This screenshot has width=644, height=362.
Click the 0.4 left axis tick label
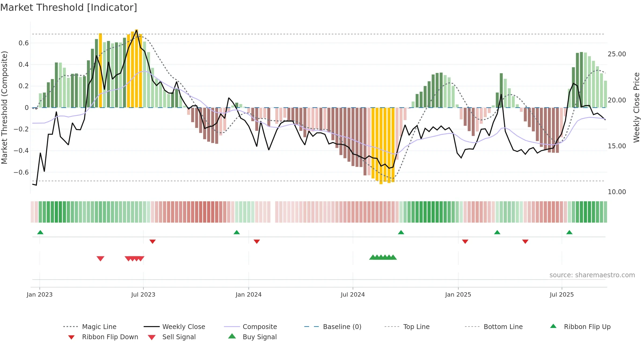click(x=24, y=65)
